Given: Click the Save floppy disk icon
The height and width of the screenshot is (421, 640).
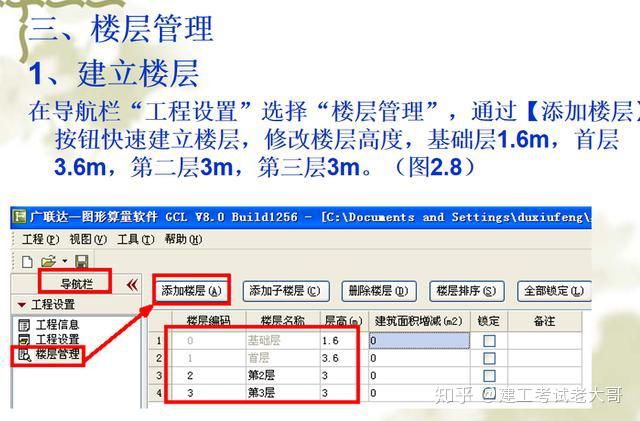Looking at the screenshot, I should click(x=82, y=262).
